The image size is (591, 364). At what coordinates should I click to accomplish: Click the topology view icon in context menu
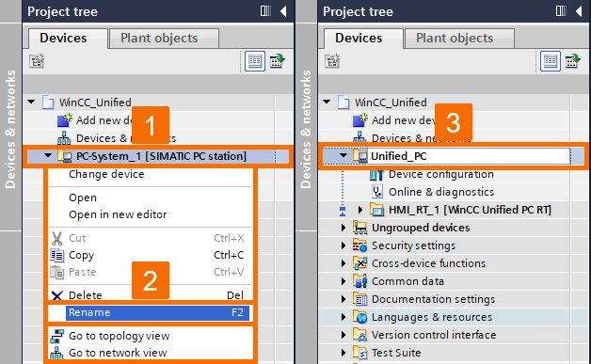56,336
